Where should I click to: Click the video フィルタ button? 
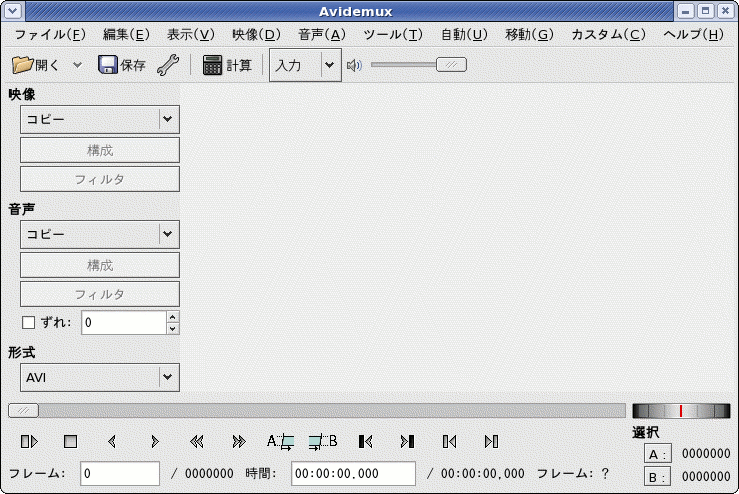[100, 179]
